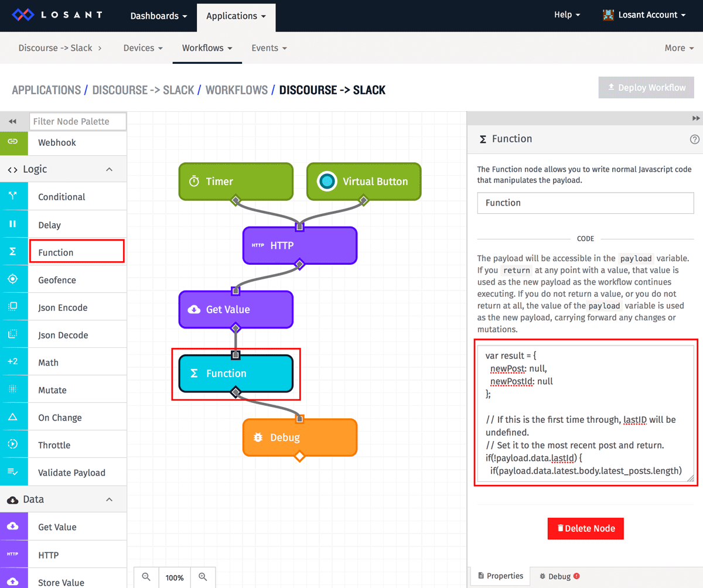The image size is (703, 588).
Task: Click the Throttle palette label
Action: point(54,445)
